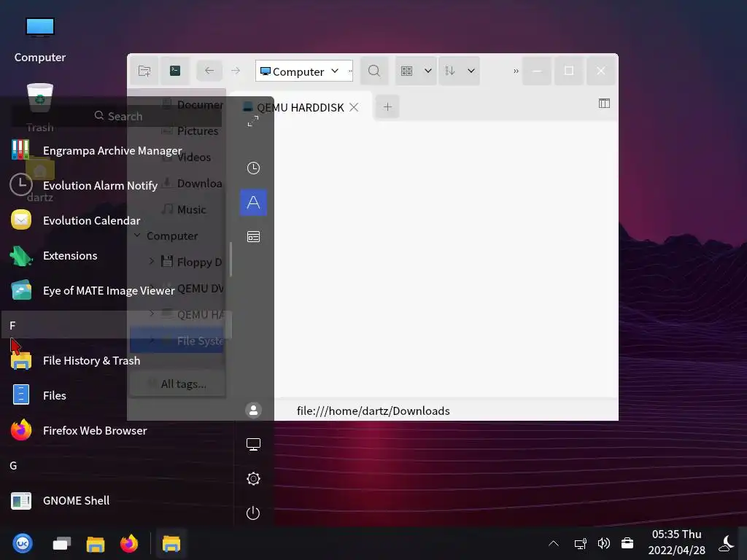This screenshot has height=560, width=747.
Task: Show more toolbar options chevron
Action: (516, 71)
